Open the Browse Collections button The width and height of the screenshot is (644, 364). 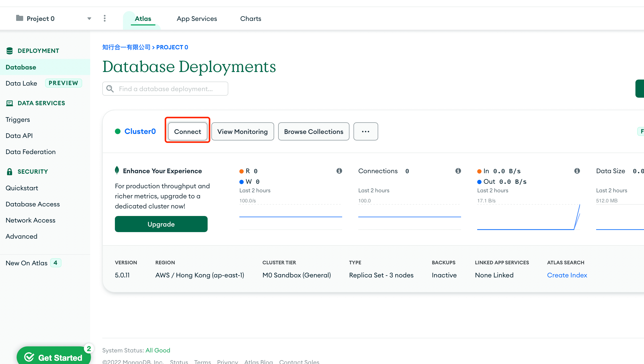point(313,131)
